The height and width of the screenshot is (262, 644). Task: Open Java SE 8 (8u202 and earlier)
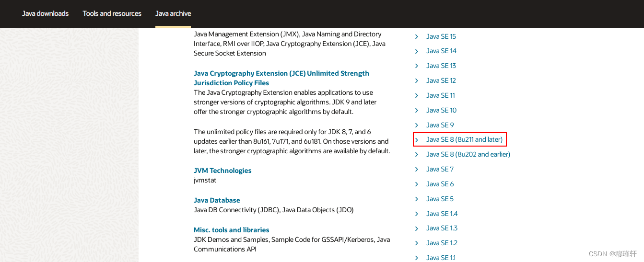coord(468,154)
